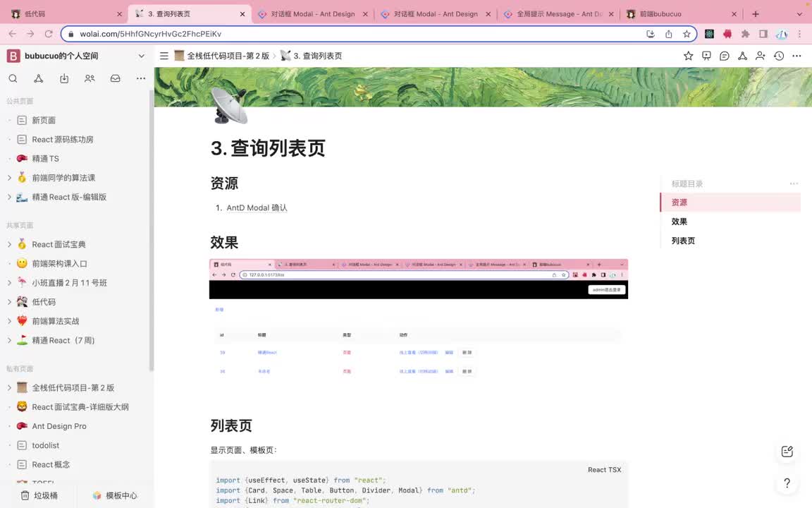Switch to the 低代码 browser tab
Viewport: 812px width, 508px height.
click(66, 14)
